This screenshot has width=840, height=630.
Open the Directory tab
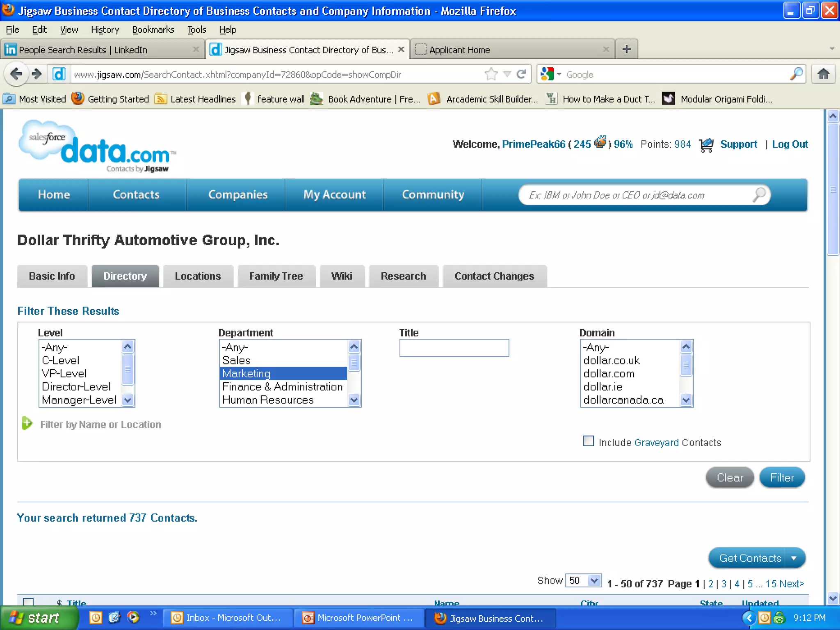(x=125, y=276)
